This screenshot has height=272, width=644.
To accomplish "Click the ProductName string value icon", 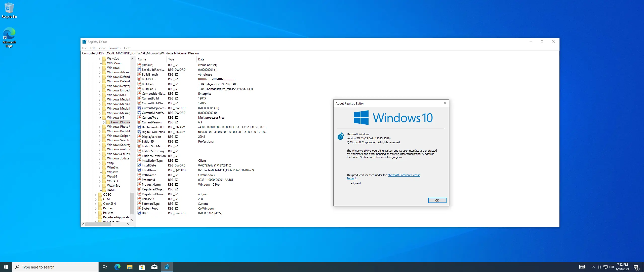I will [x=139, y=185].
